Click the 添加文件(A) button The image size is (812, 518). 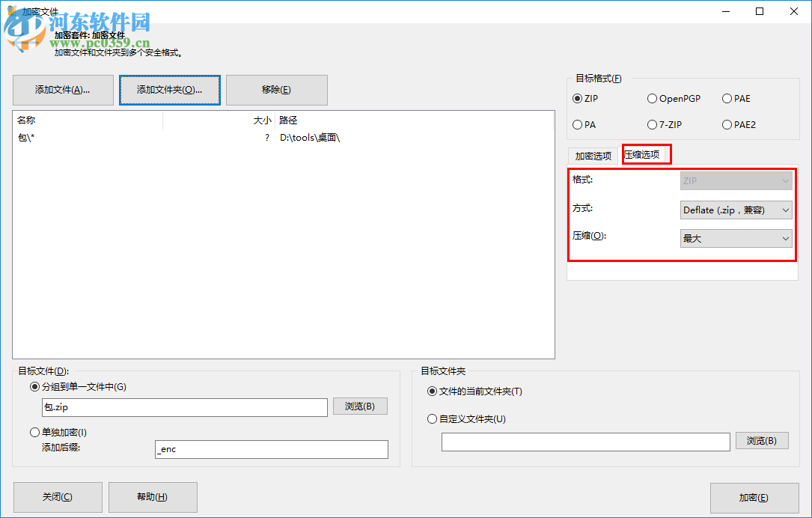(63, 90)
